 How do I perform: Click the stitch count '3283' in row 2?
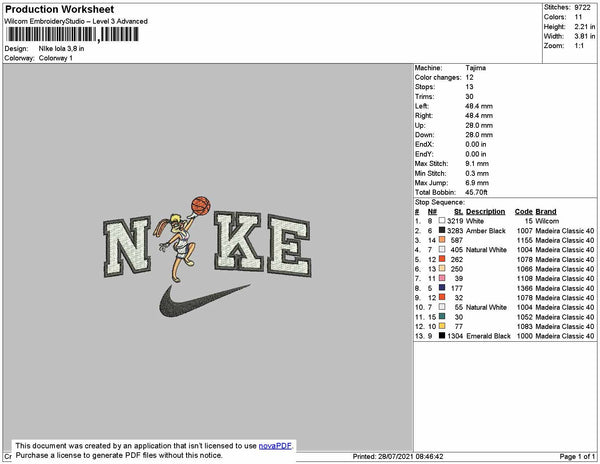455,231
